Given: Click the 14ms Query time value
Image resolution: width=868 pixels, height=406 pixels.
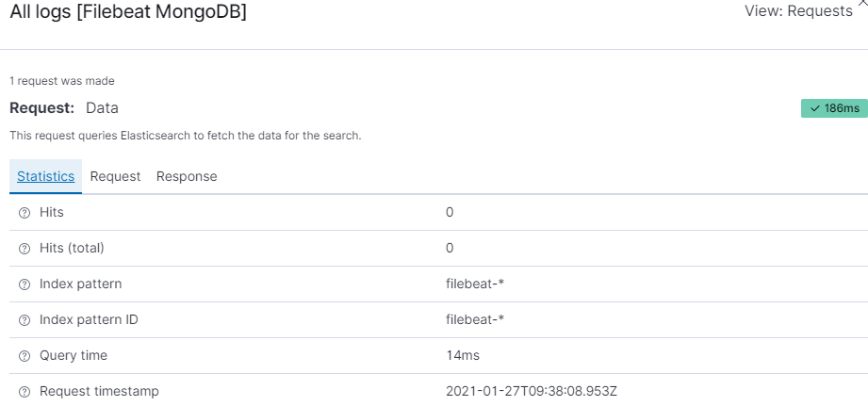Looking at the screenshot, I should coord(462,355).
